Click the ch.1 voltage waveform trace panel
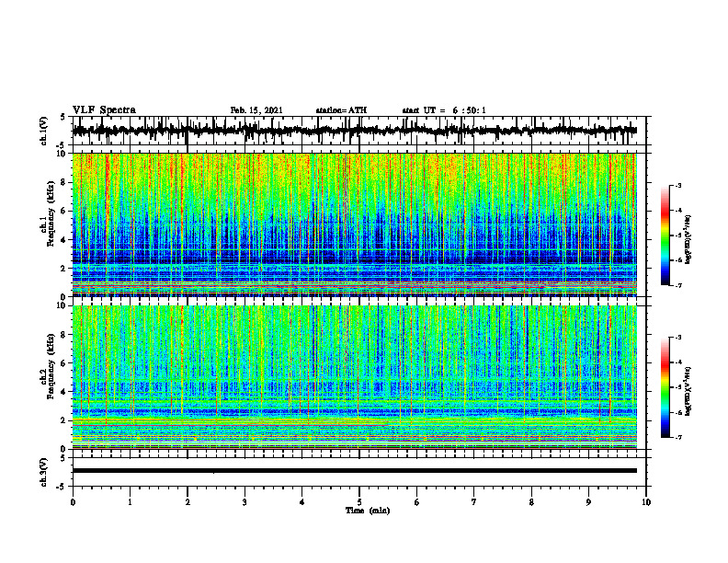The image size is (728, 563). pyautogui.click(x=358, y=131)
